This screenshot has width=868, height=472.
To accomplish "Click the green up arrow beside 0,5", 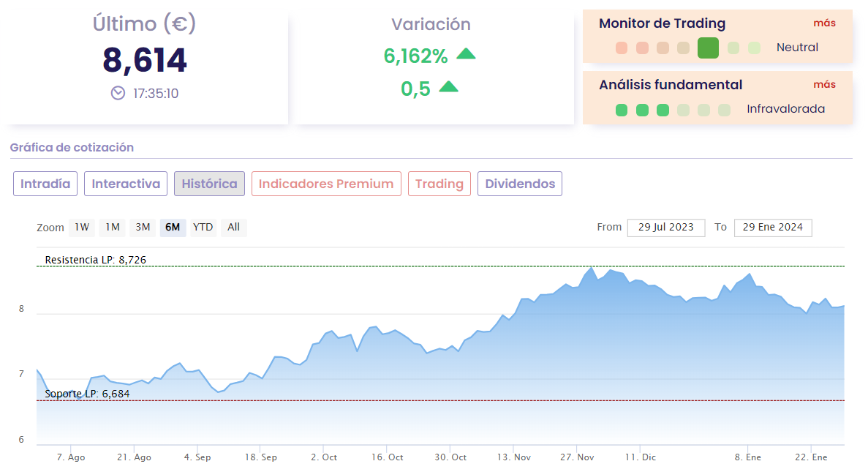I will tap(448, 87).
